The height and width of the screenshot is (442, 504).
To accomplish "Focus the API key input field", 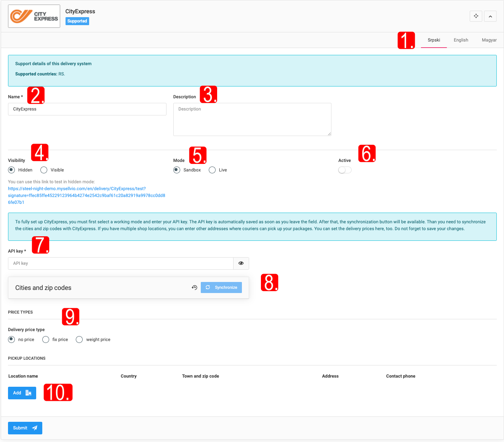I will 120,263.
